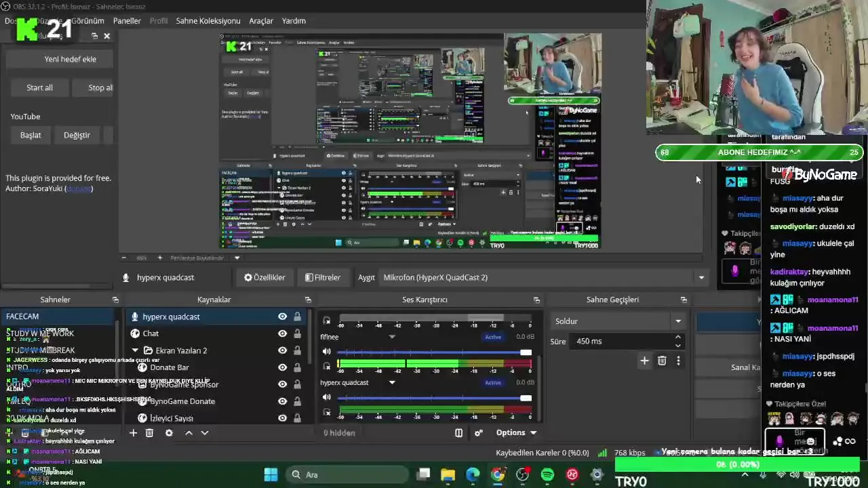Image resolution: width=868 pixels, height=488 pixels.
Task: Hide İzleyici Sayısı source
Action: click(x=282, y=418)
